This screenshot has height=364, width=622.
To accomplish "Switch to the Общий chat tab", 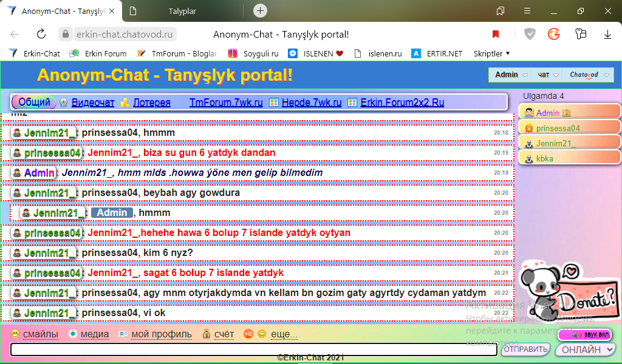I will coord(34,103).
